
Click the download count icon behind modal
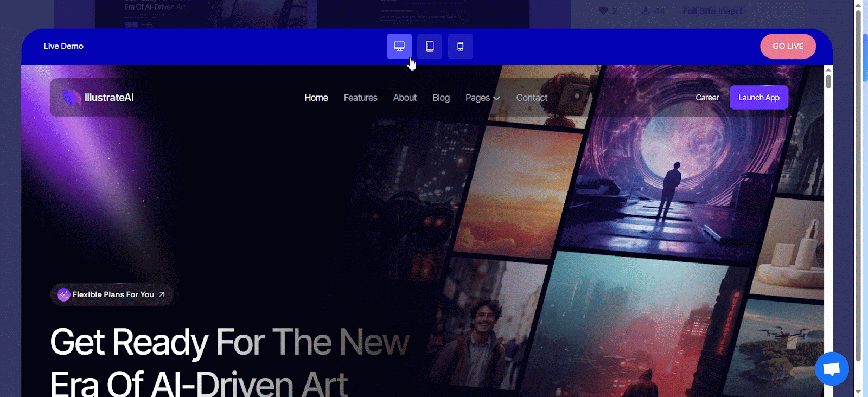click(x=646, y=11)
